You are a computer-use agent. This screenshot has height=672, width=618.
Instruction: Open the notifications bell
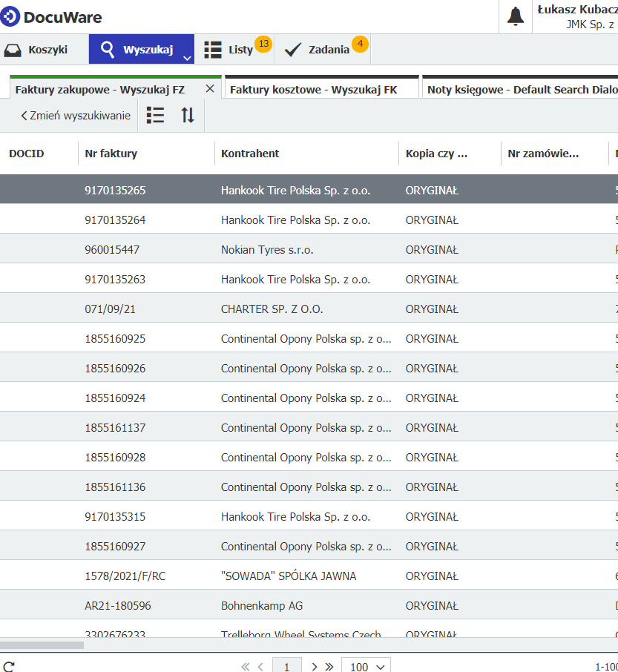(516, 16)
